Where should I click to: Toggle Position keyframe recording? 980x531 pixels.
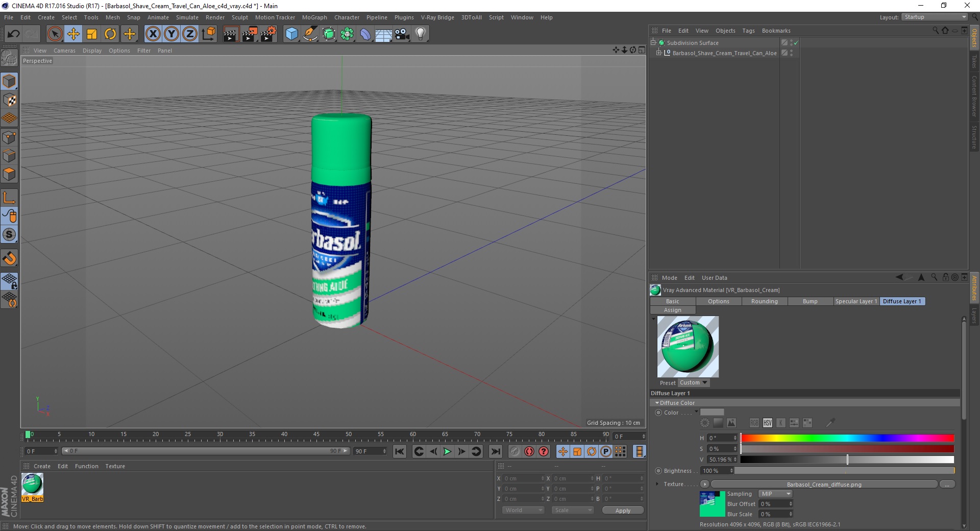[x=562, y=451]
